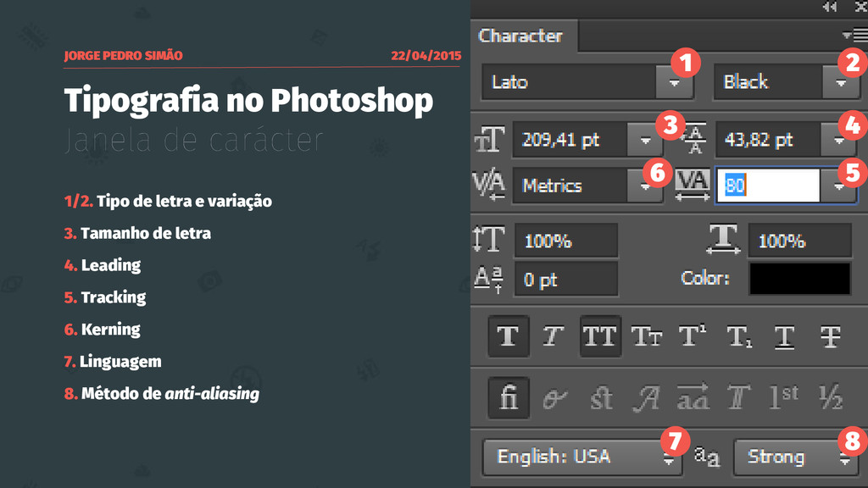Image resolution: width=868 pixels, height=488 pixels.
Task: Click list item 'Linguagem'
Action: point(120,362)
